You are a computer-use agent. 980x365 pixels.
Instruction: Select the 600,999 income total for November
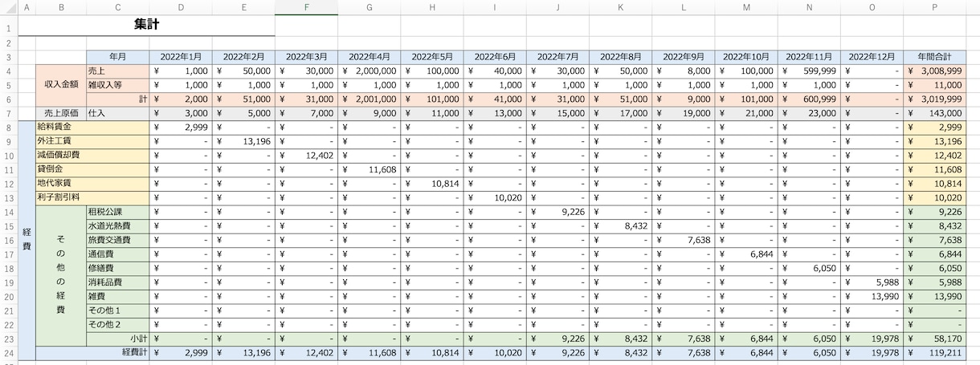point(809,99)
